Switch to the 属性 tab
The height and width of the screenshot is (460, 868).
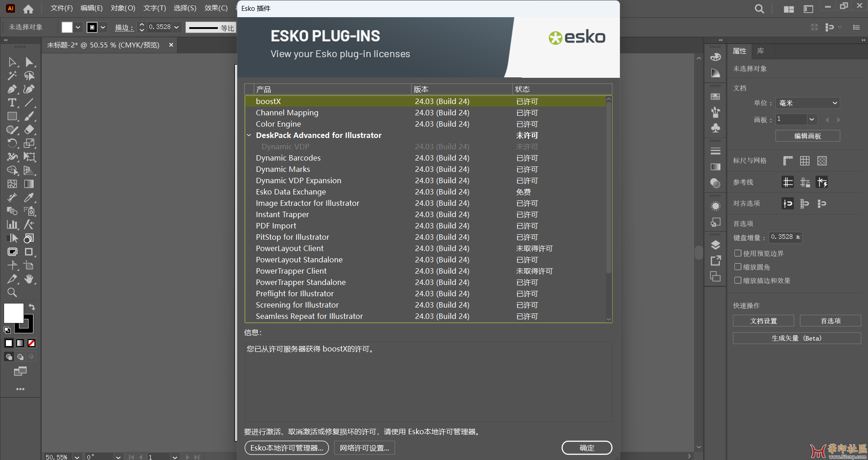[x=739, y=51]
